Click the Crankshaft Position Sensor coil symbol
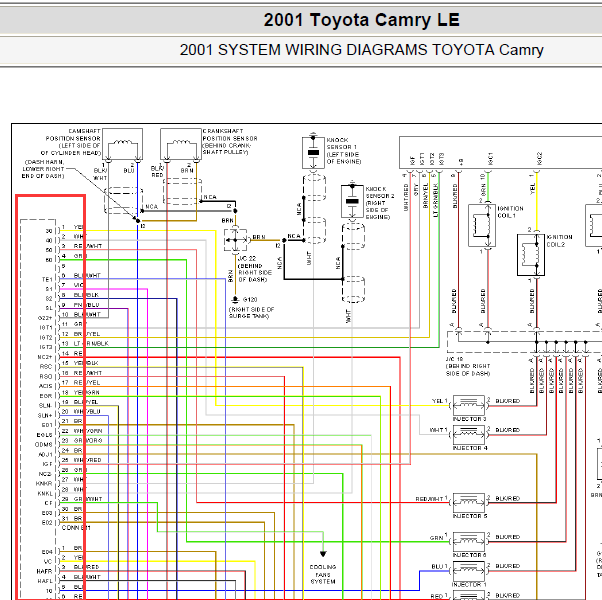Viewport: 602px width, 600px height. tap(180, 144)
